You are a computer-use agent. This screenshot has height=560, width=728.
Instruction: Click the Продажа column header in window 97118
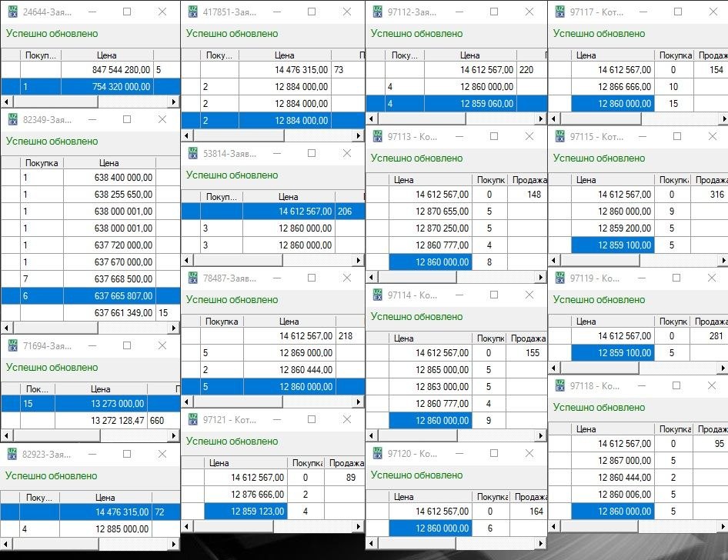[711, 429]
